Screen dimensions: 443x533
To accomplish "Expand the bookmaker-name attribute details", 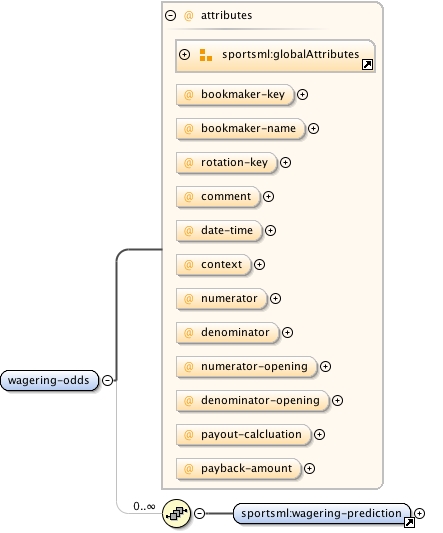I will coord(313,128).
